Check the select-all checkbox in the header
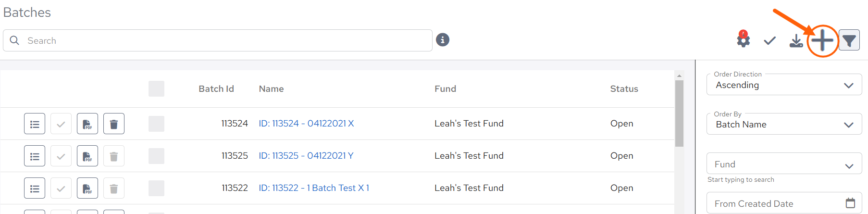 (156, 89)
